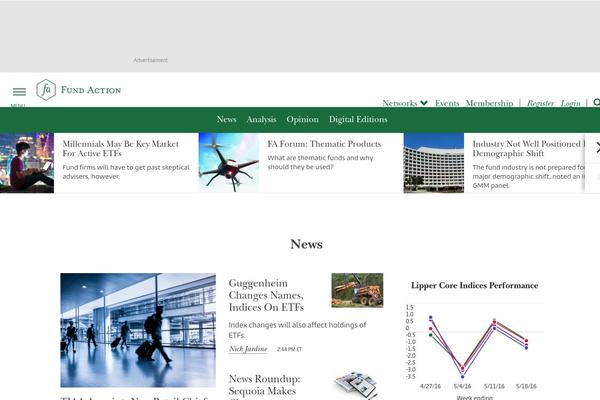
Task: Open News Roundup: Sequoia Makes headline
Action: pyautogui.click(x=264, y=385)
